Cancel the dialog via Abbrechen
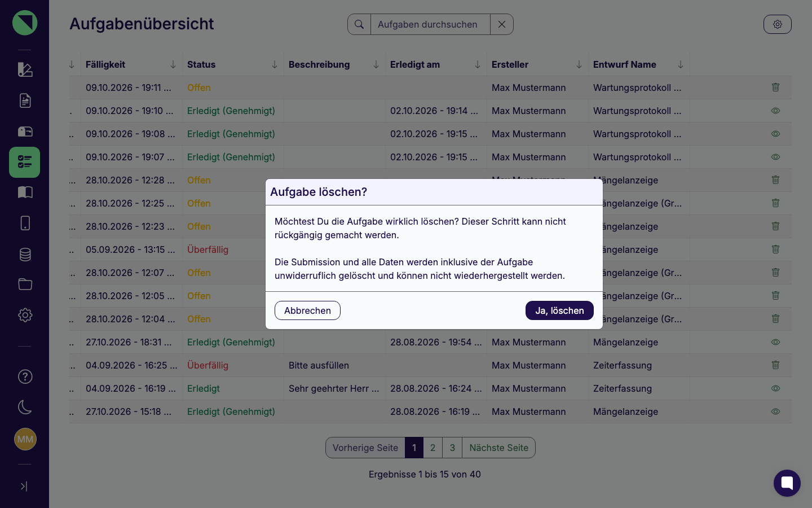This screenshot has height=508, width=812. (x=307, y=310)
